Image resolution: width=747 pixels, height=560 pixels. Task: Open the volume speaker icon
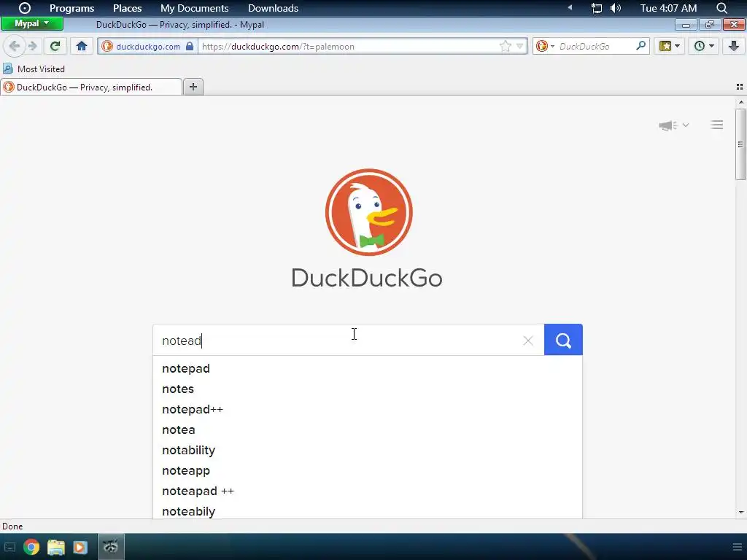616,8
